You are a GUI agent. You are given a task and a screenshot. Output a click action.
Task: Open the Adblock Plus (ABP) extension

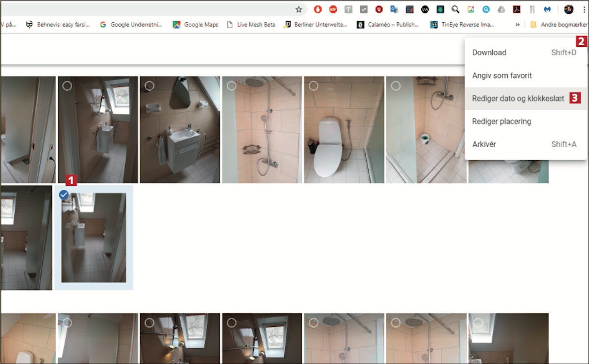click(x=333, y=9)
